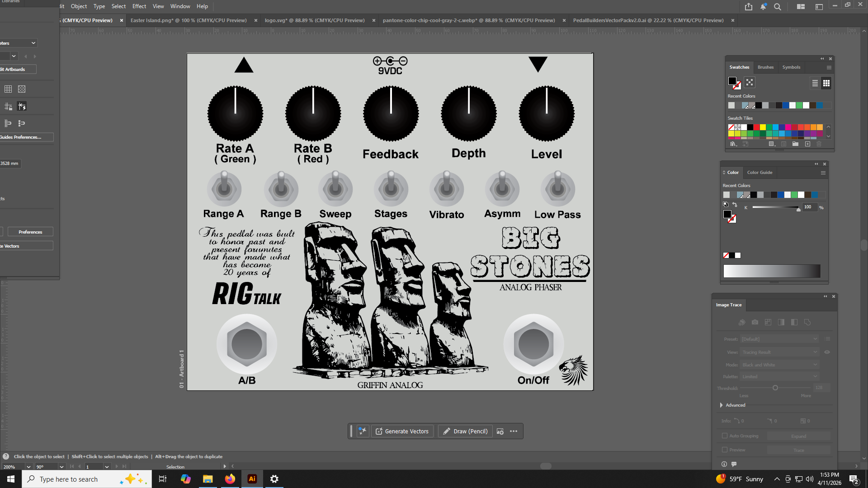Click the place image icon in contextual bar

(x=500, y=432)
